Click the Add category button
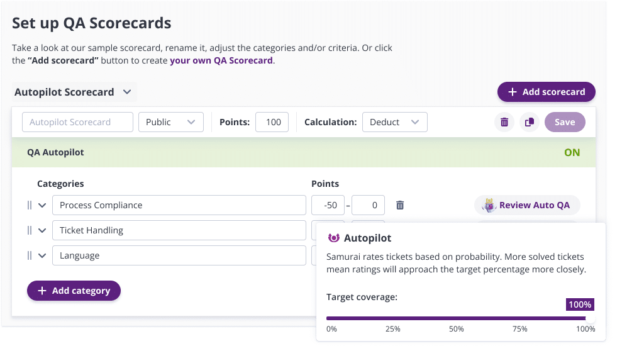 click(x=74, y=291)
